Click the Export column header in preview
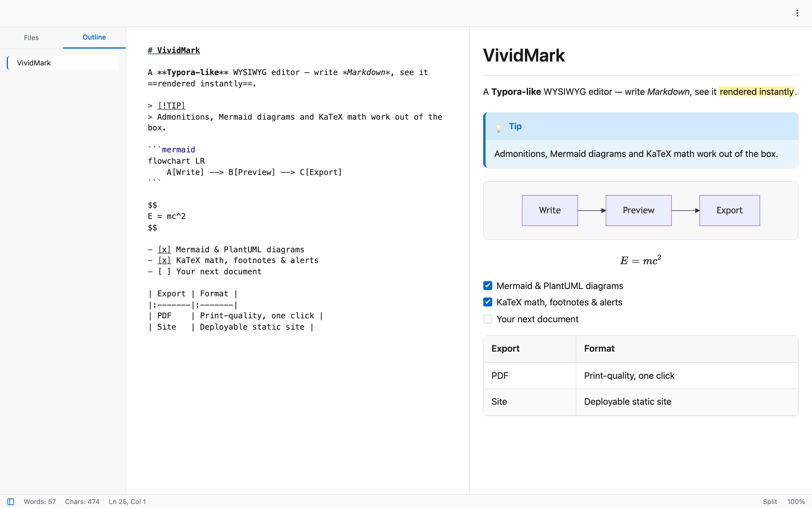Screen dimensions: 812x508 tap(529, 349)
